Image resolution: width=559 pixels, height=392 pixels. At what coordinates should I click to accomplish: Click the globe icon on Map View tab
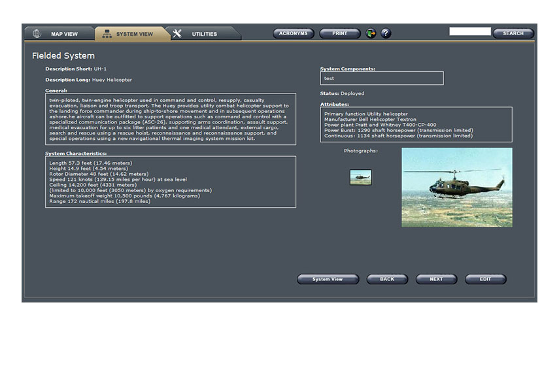pyautogui.click(x=37, y=33)
